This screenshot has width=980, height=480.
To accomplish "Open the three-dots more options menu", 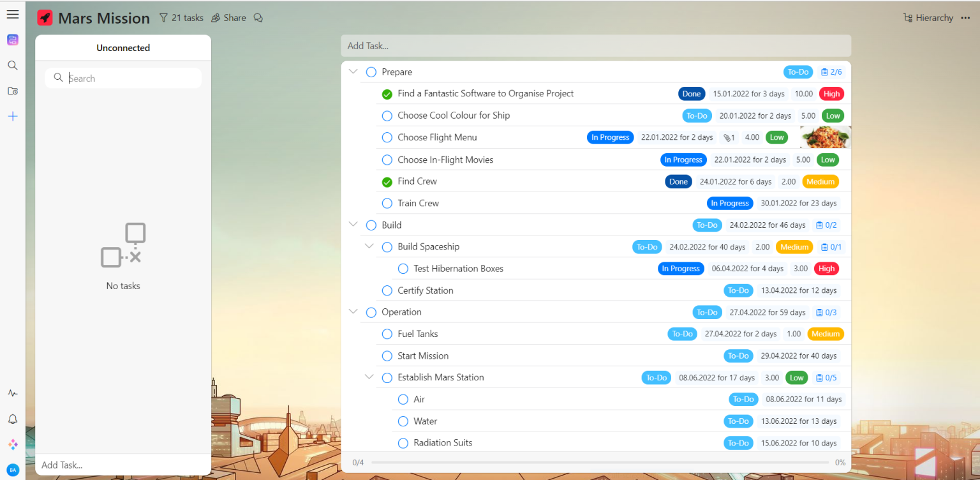I will click(x=965, y=18).
